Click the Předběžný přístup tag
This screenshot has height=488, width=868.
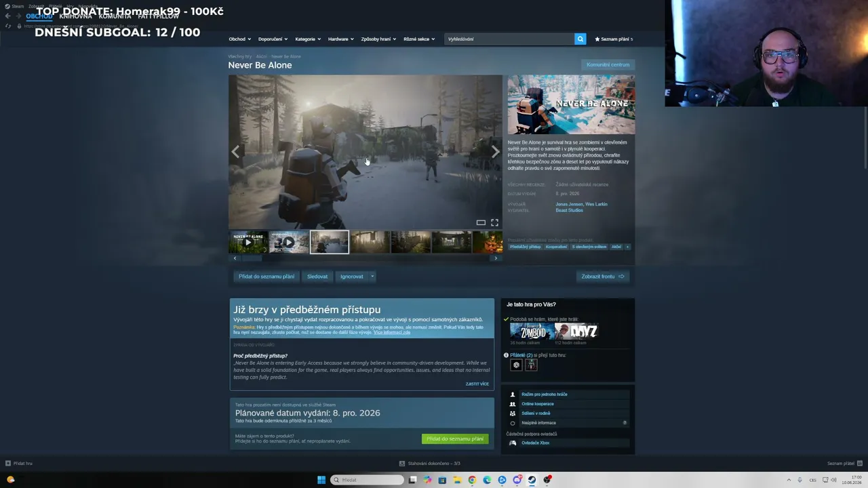526,247
